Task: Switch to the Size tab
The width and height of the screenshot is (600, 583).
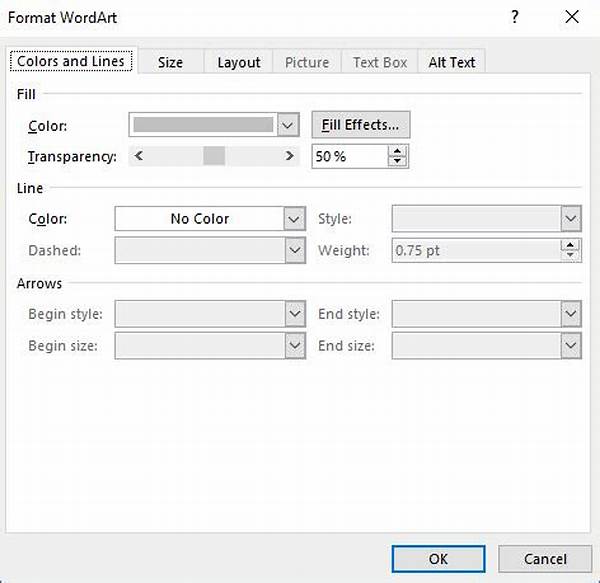Action: 170,62
